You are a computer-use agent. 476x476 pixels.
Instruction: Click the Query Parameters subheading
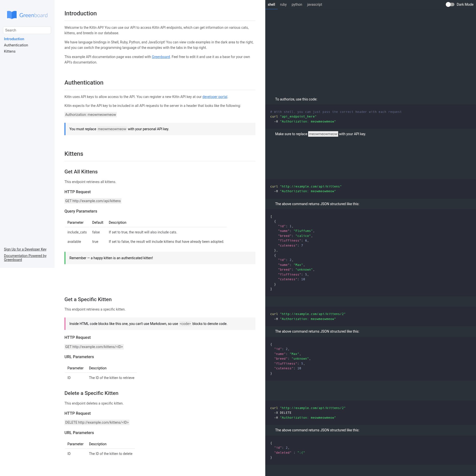[x=81, y=211]
